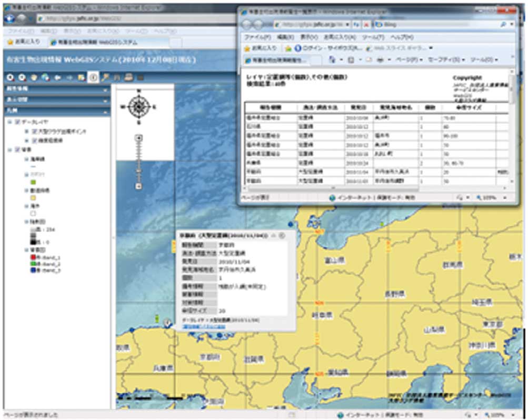Click the zoom slider plus button on map

pyautogui.click(x=139, y=138)
